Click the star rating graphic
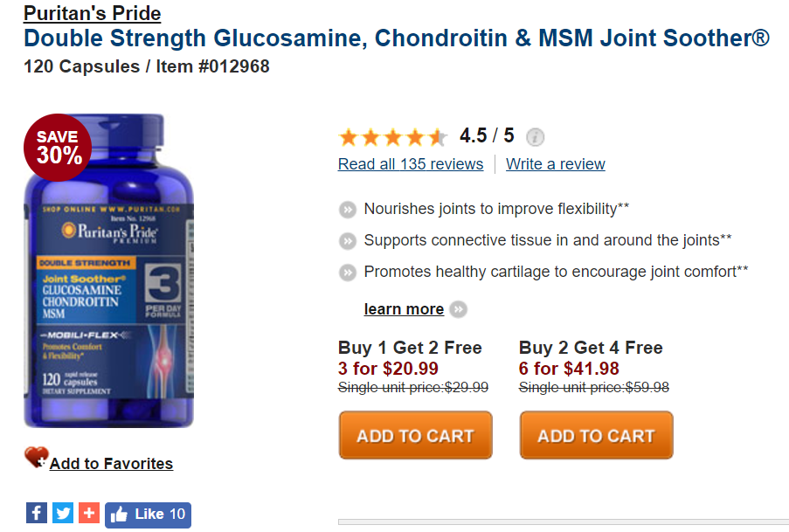The width and height of the screenshot is (789, 532). click(x=393, y=137)
